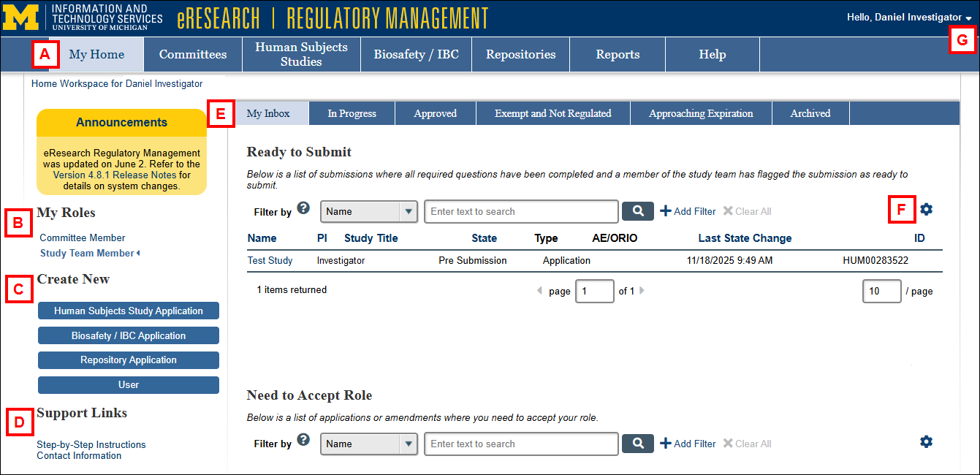Click Clear All in Need to Accept Role
Screen dimensions: 980x475
click(x=747, y=444)
